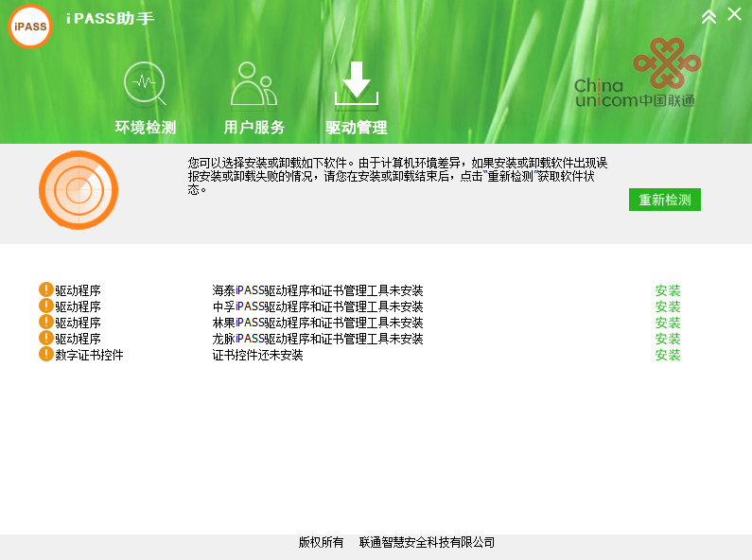Install the 海泰 iPASS driver
The image size is (752, 560).
668,290
